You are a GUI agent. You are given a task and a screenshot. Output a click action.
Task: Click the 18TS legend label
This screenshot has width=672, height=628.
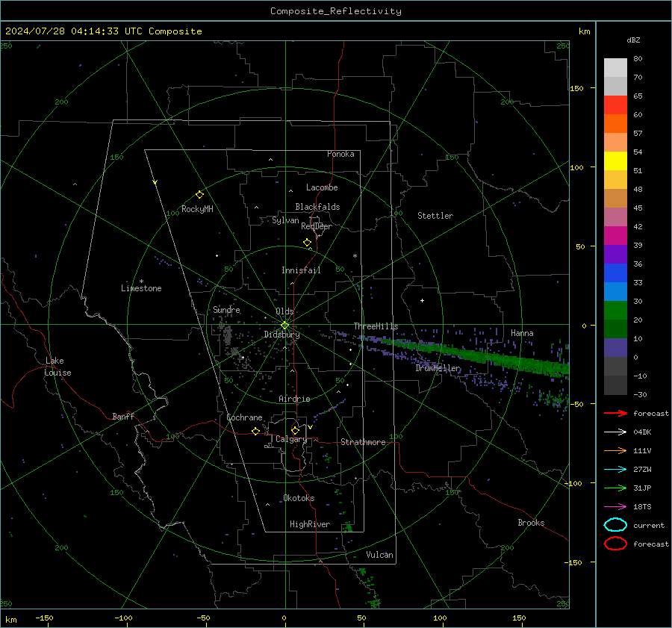[x=642, y=507]
